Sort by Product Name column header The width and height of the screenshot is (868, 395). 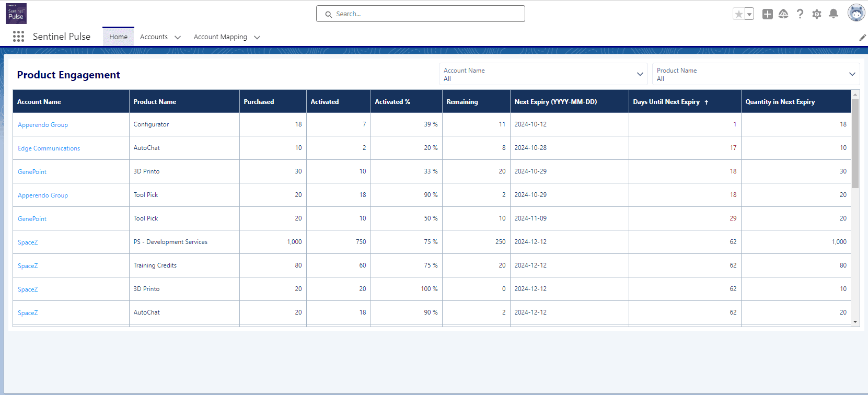[184, 101]
